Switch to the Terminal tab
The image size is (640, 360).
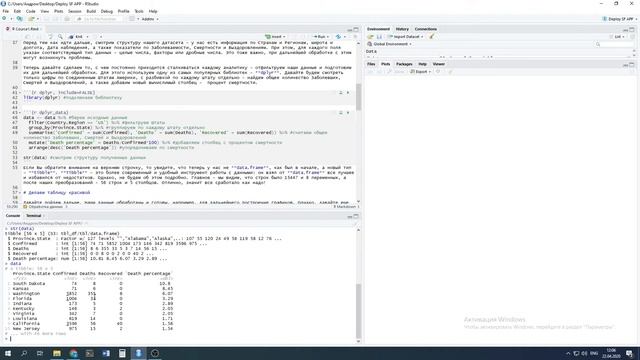34,216
